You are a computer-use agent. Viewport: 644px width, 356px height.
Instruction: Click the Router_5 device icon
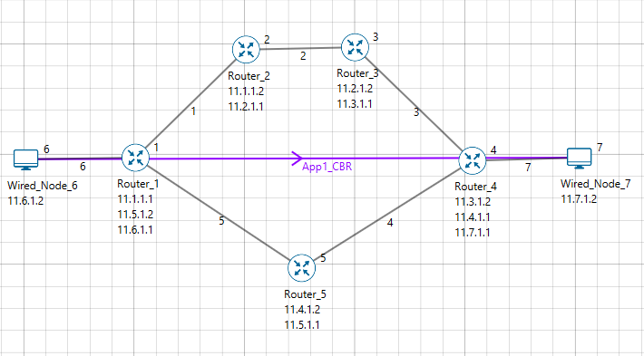(302, 268)
